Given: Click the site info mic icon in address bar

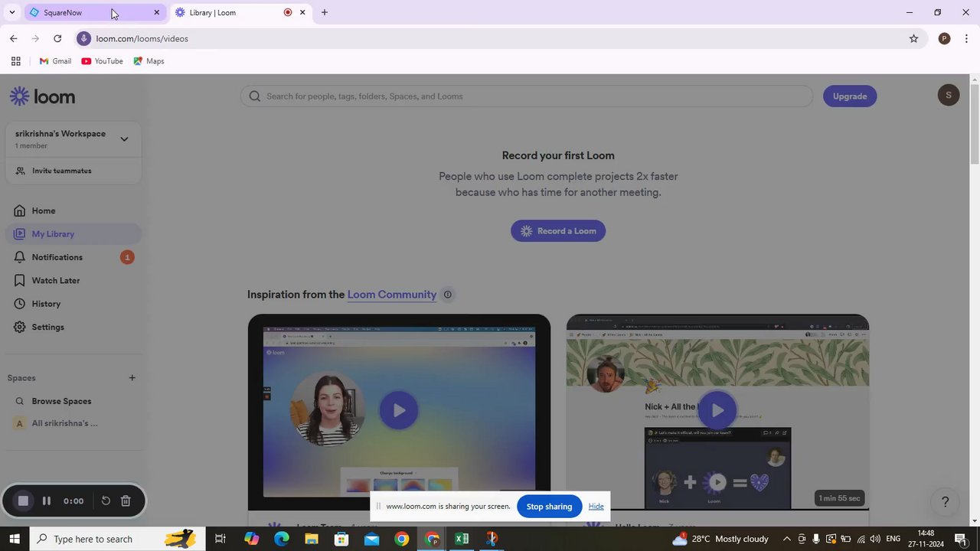Looking at the screenshot, I should click(x=84, y=38).
